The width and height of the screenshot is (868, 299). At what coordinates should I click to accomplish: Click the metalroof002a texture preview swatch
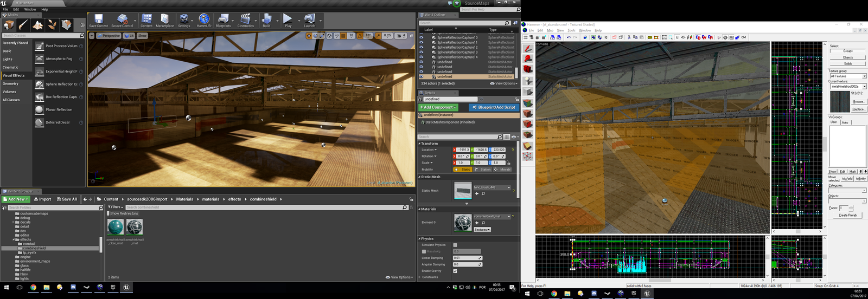click(840, 102)
